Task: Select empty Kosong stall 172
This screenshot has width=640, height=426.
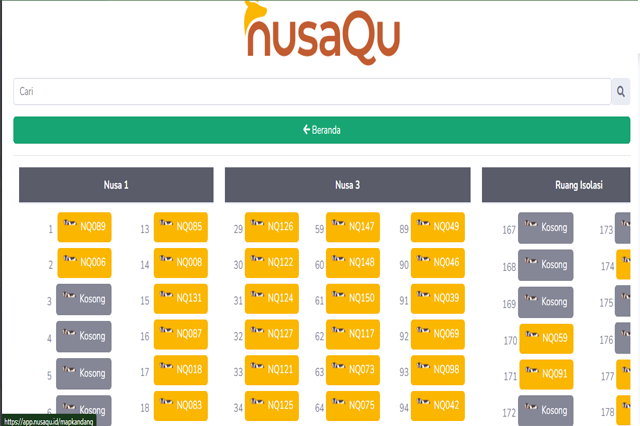Action: coord(546,410)
